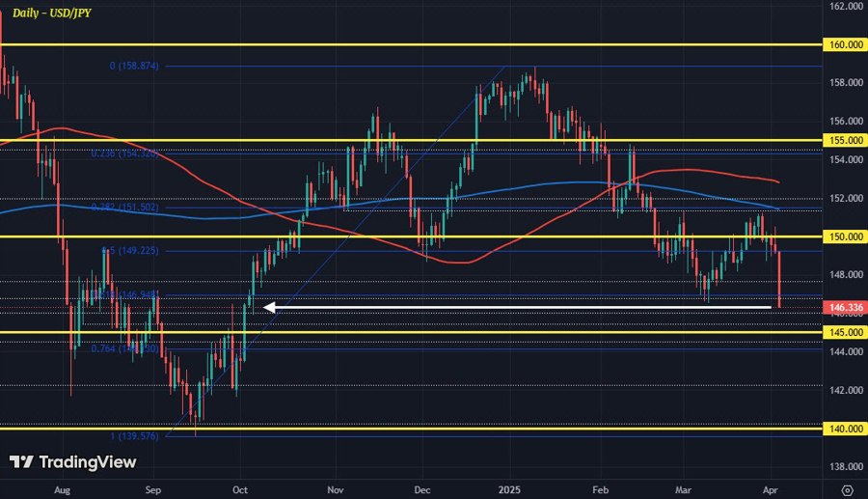Viewport: 868px width, 499px height.
Task: Click the 156.000 price axis value
Action: pos(847,121)
